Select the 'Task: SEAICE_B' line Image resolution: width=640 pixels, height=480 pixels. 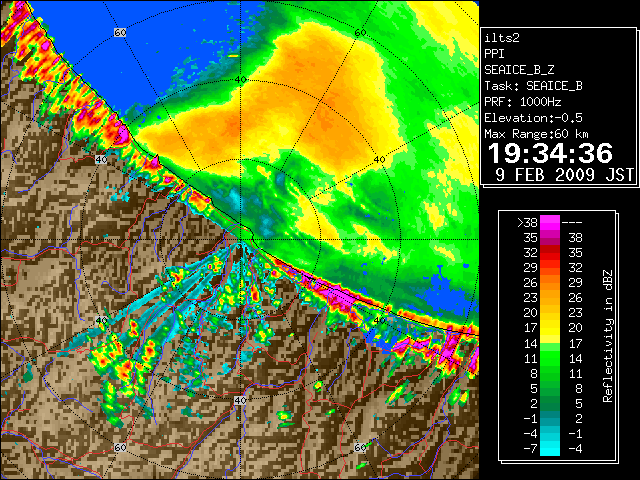tap(533, 86)
